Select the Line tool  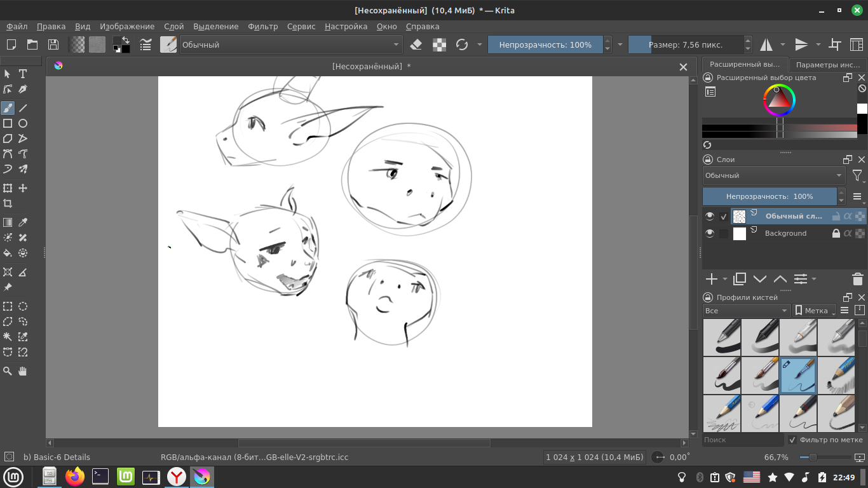tap(23, 108)
